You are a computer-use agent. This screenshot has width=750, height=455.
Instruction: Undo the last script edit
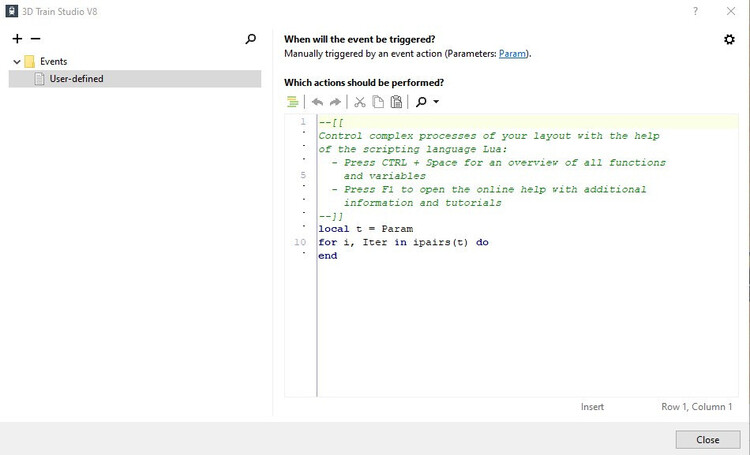click(318, 102)
